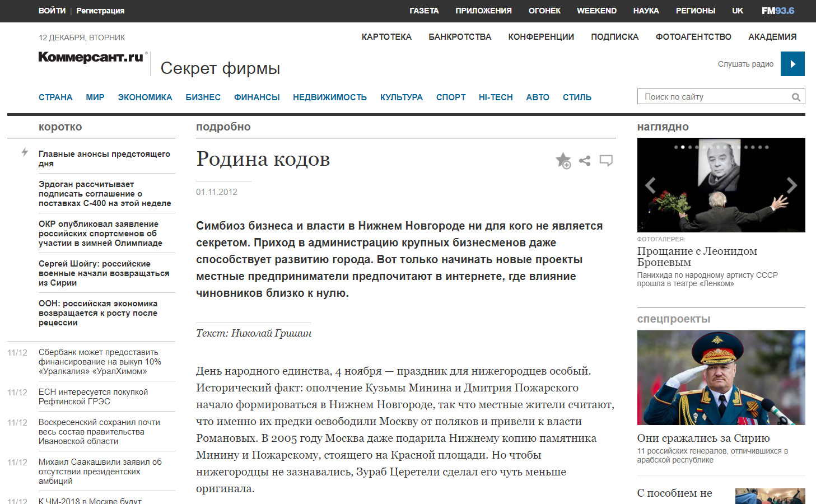Open 'ОГОНЁК' in the top bar
816x504 pixels.
(544, 11)
